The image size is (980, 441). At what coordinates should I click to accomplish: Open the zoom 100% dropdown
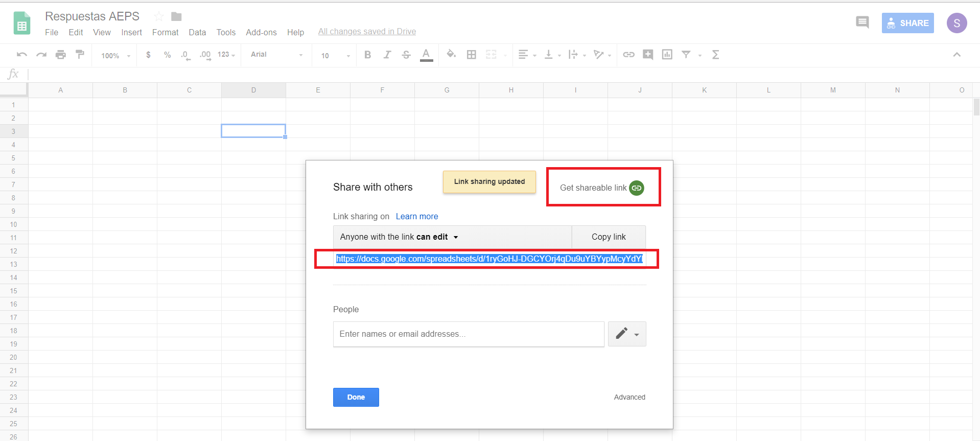click(x=115, y=55)
